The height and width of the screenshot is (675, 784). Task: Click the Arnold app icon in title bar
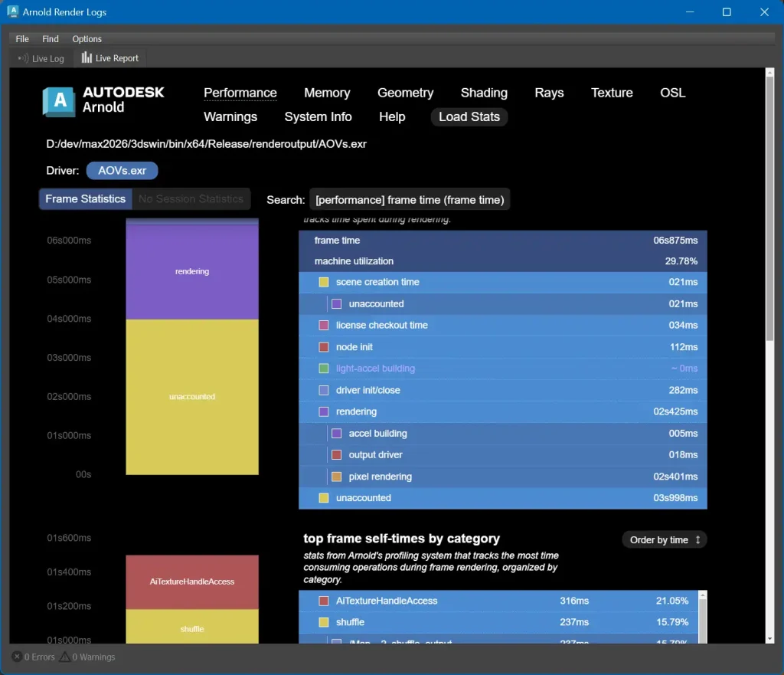click(x=13, y=11)
